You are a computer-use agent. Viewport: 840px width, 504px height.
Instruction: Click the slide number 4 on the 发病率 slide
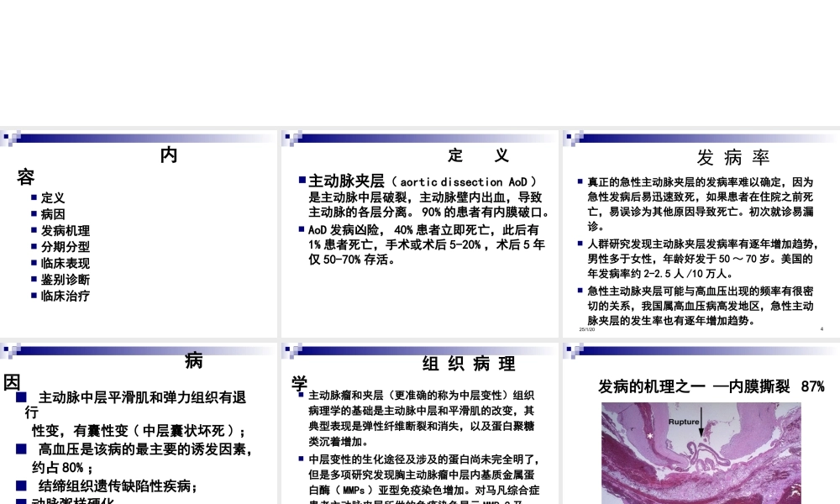pyautogui.click(x=821, y=330)
